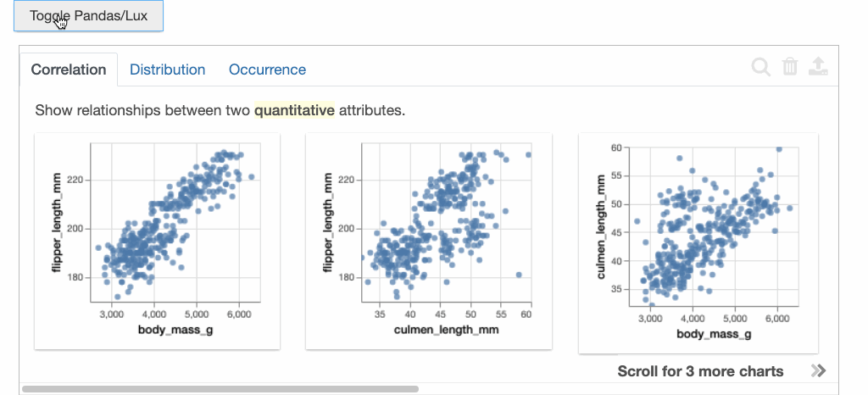Click the magnifying glass search icon
This screenshot has height=395, width=868.
[761, 68]
